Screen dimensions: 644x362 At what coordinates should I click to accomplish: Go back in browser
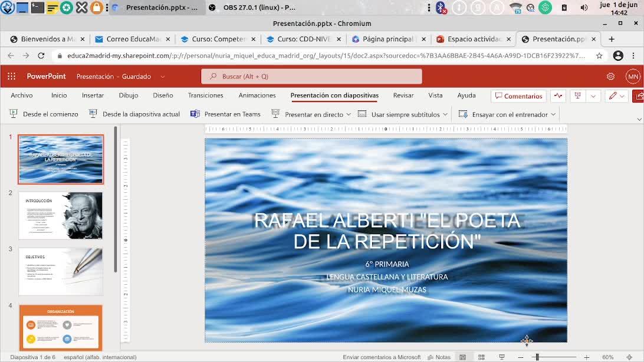11,55
